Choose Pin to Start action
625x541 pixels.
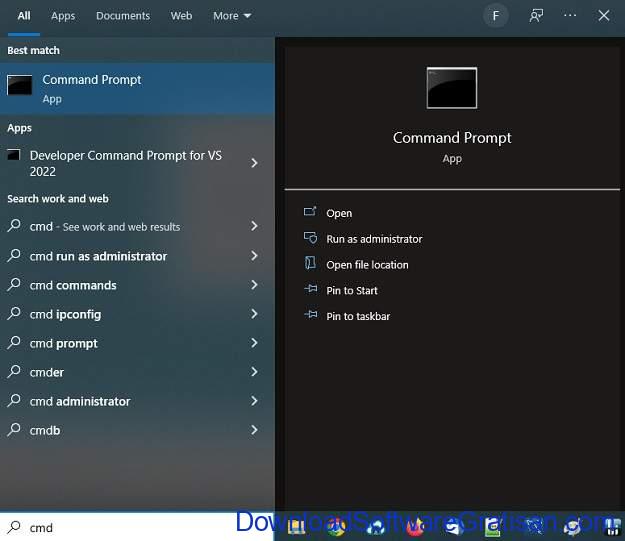[x=352, y=291]
